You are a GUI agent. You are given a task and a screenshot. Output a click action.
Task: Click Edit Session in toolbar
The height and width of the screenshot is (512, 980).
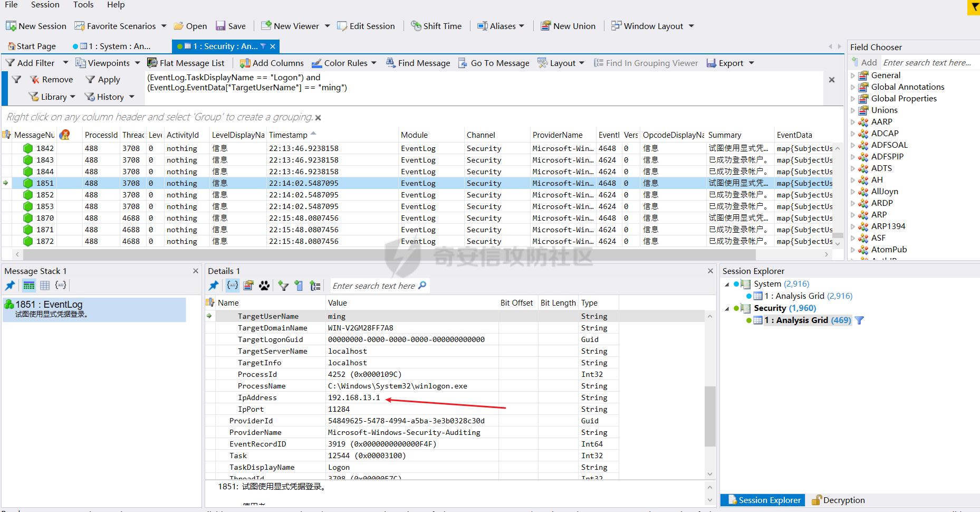tap(366, 26)
